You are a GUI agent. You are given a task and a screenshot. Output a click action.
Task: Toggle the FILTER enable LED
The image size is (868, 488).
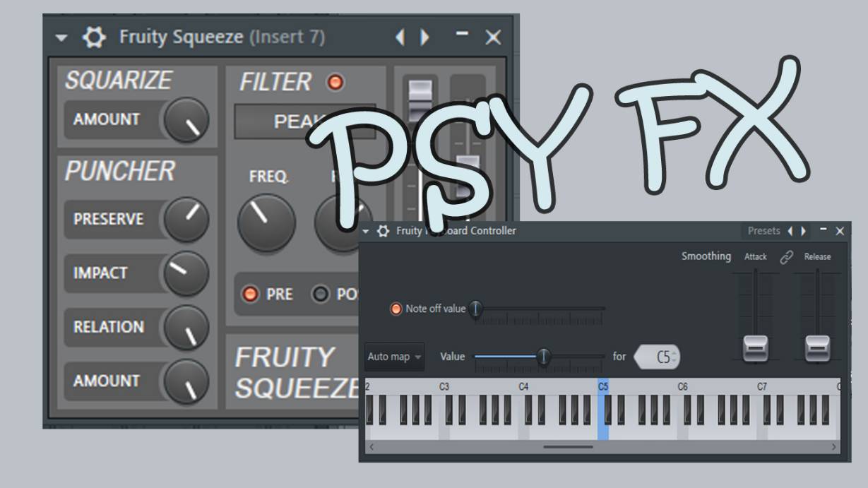(x=335, y=83)
